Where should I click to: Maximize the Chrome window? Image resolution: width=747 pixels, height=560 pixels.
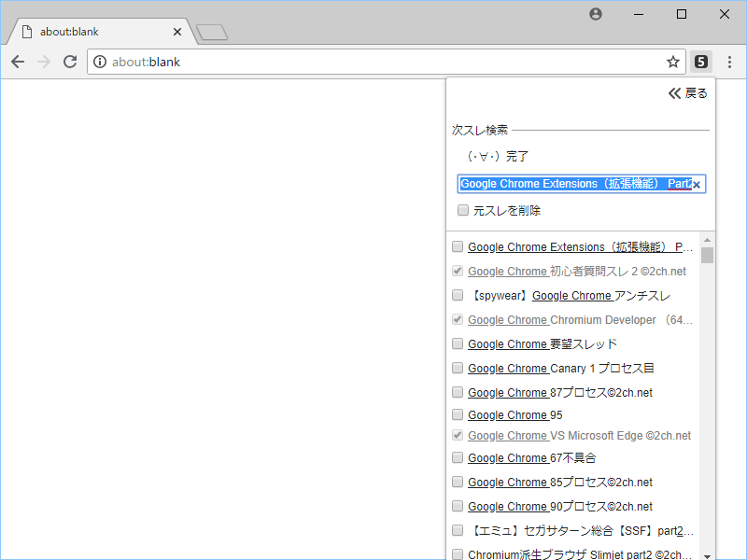pos(682,14)
